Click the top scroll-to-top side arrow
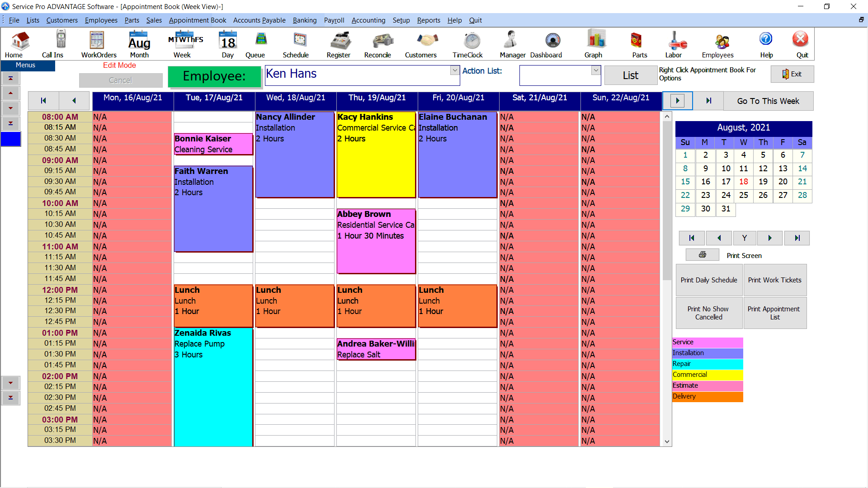 click(10, 78)
